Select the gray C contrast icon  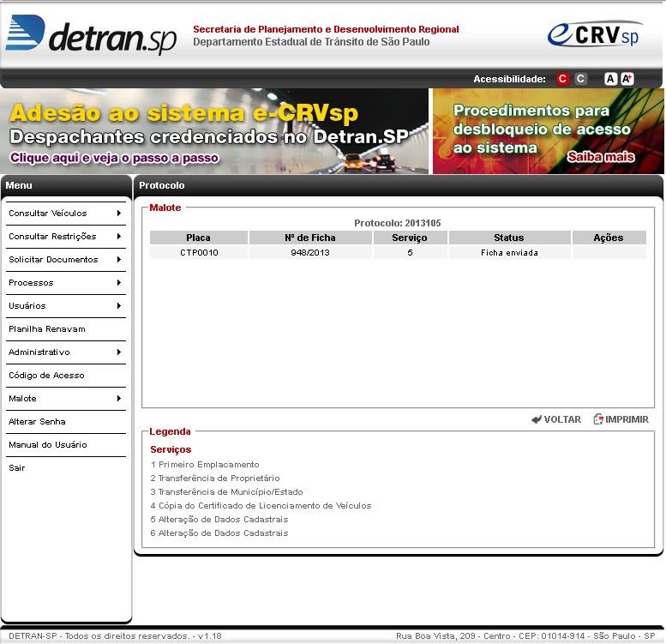tap(580, 79)
